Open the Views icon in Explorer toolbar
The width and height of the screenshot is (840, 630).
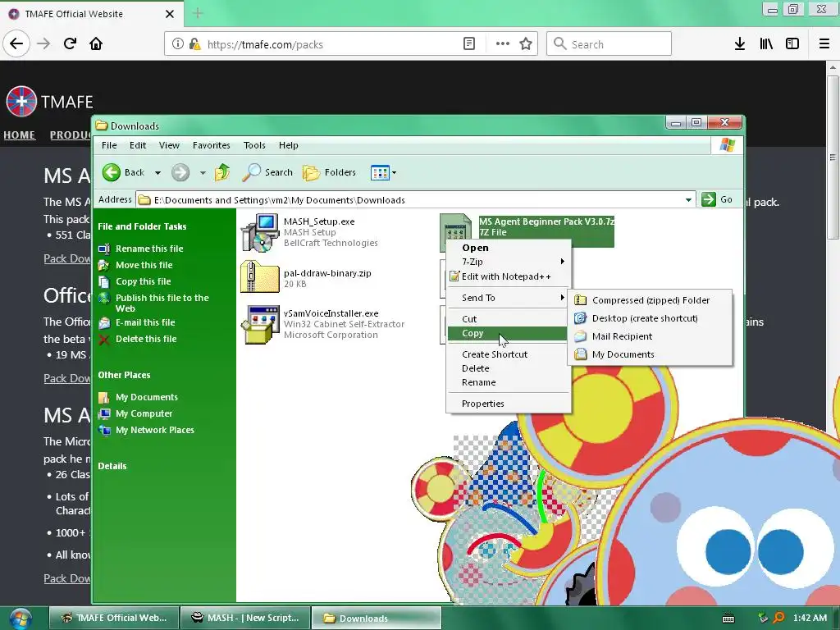[x=380, y=172]
